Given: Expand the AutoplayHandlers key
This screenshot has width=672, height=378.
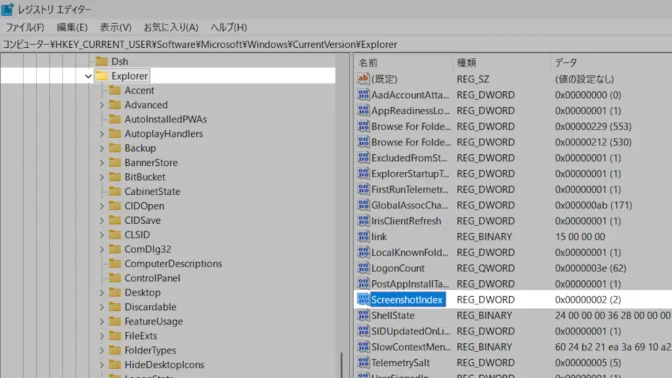Looking at the screenshot, I should [102, 134].
